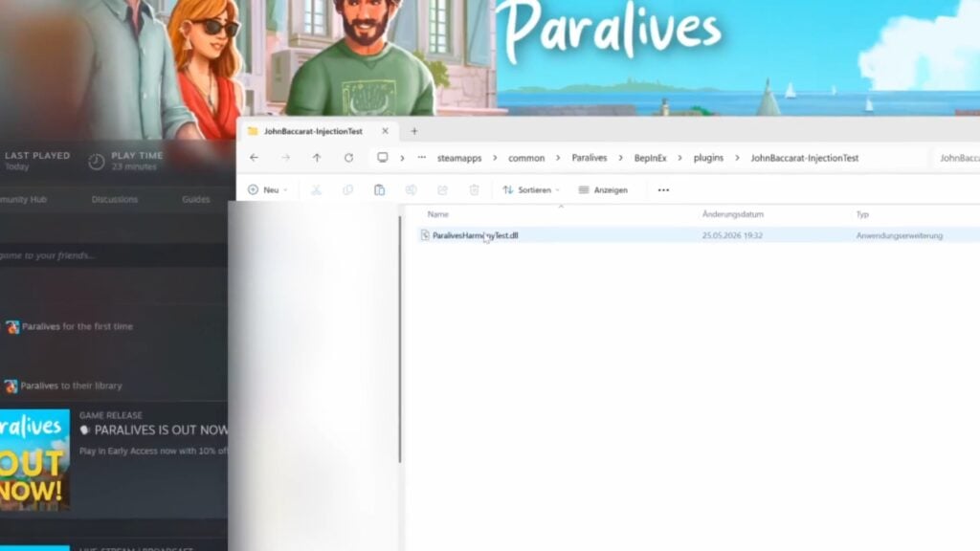The height and width of the screenshot is (551, 980).
Task: Open the Neu (new item) dropdown
Action: (268, 190)
